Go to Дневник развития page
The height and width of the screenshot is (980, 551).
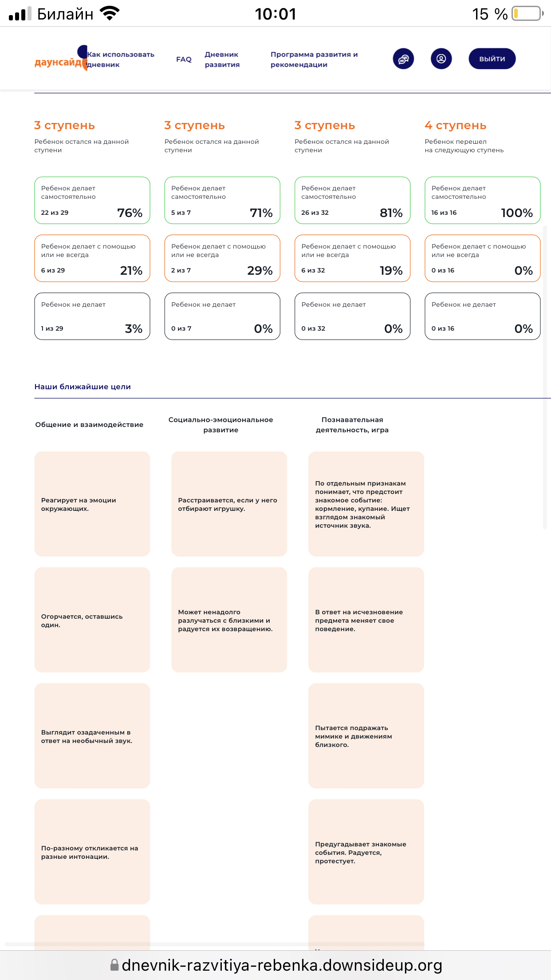point(222,59)
